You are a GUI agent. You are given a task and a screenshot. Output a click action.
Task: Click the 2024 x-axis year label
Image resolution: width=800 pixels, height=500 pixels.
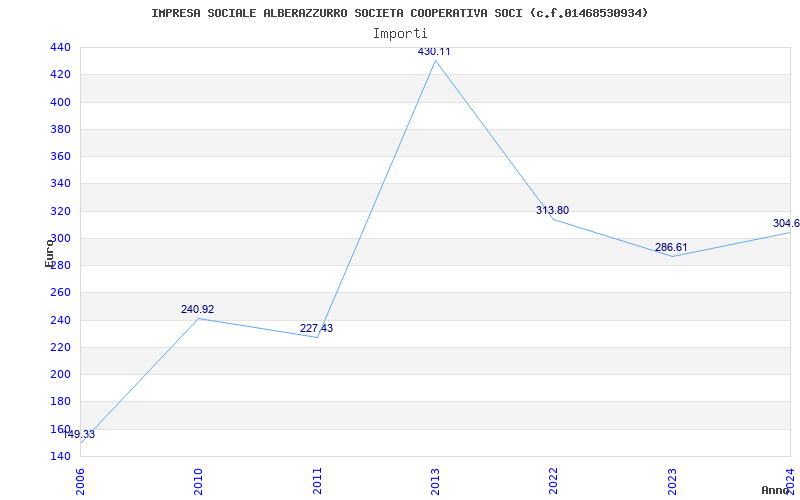coord(790,481)
